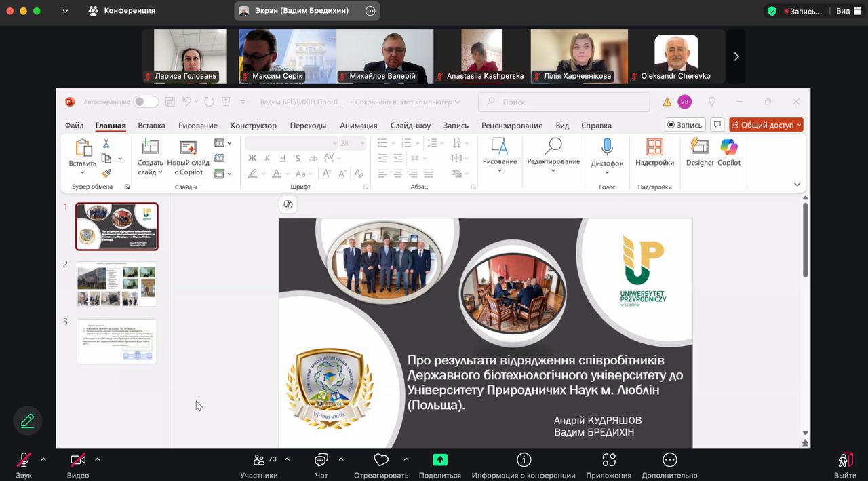
Task: Open the VB account avatar
Action: coord(685,102)
